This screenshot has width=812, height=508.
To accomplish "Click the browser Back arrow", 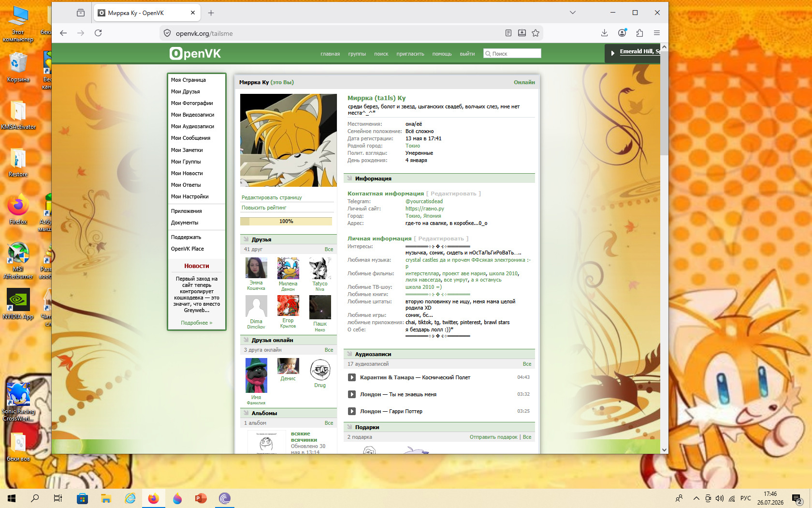I will tap(63, 33).
